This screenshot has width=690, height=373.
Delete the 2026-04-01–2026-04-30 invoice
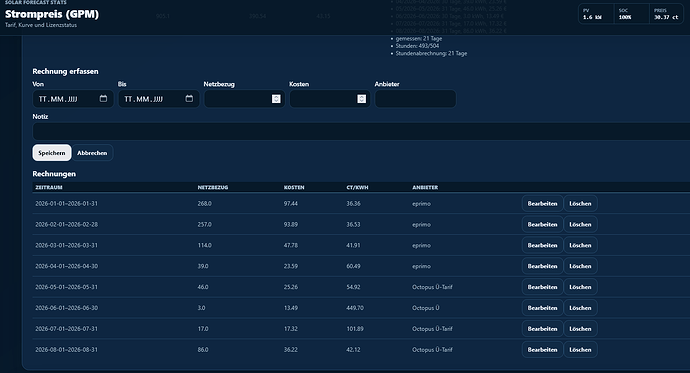[x=580, y=266]
